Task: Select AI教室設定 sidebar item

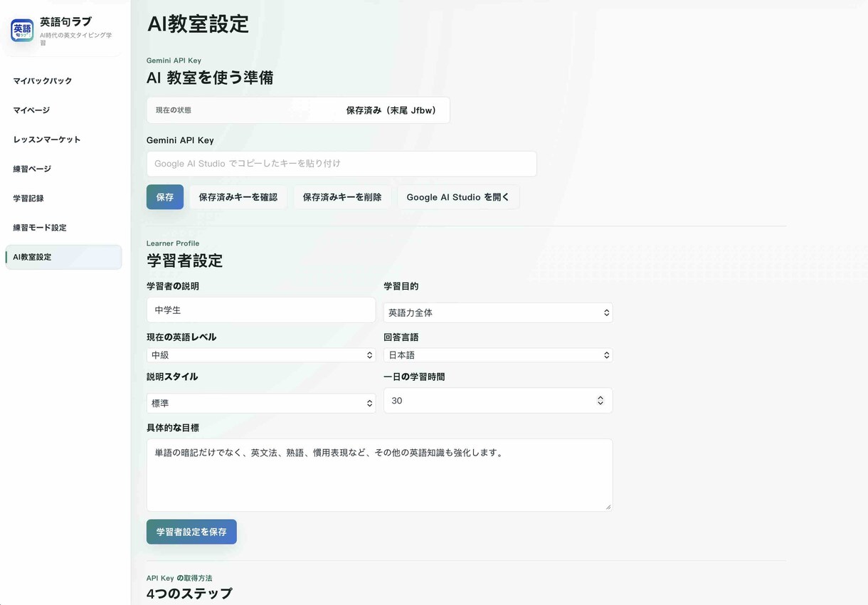Action: coord(63,257)
